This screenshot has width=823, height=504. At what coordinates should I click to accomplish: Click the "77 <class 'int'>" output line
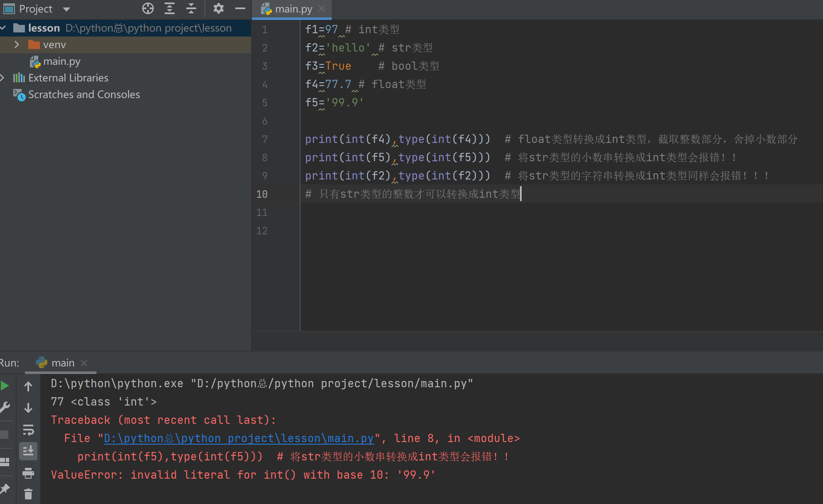click(104, 402)
